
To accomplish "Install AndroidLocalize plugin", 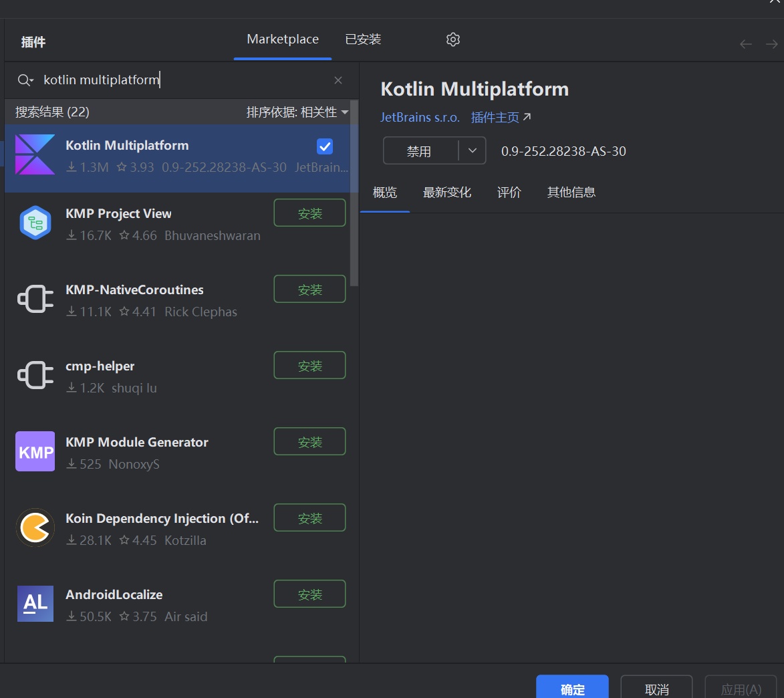I will click(309, 594).
